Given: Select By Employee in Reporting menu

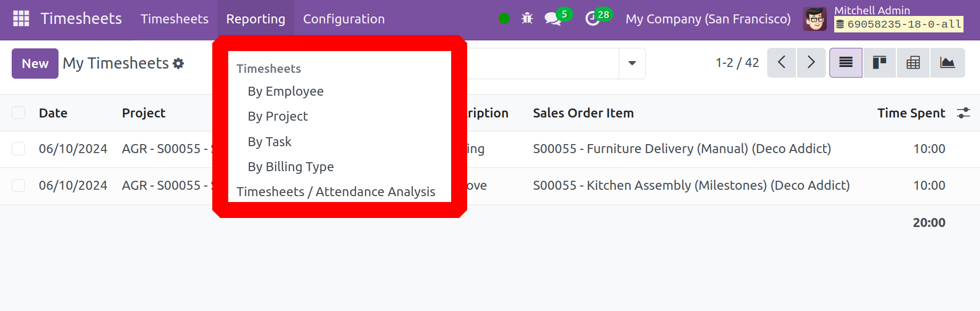Looking at the screenshot, I should 286,91.
